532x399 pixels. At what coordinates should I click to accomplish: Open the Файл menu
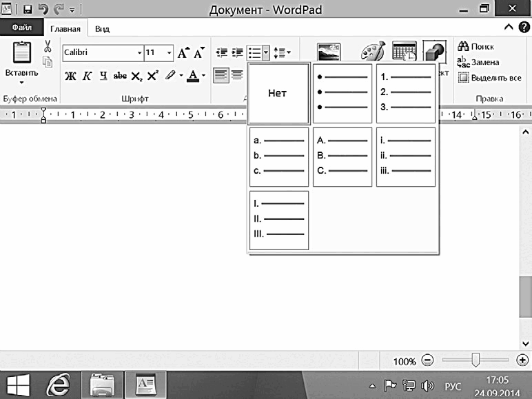[x=22, y=28]
